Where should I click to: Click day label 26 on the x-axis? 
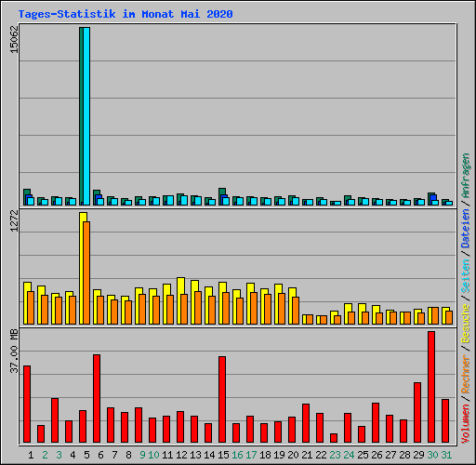tap(377, 455)
